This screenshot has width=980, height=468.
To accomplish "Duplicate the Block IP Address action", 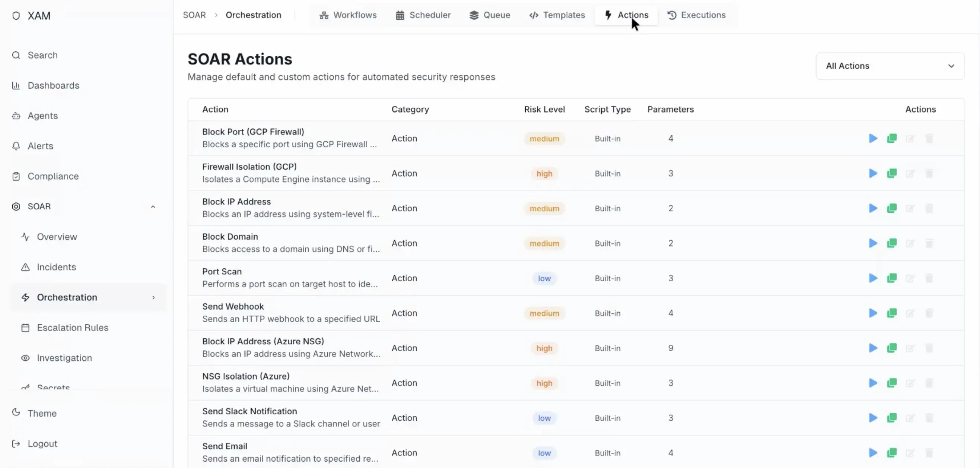I will (892, 208).
